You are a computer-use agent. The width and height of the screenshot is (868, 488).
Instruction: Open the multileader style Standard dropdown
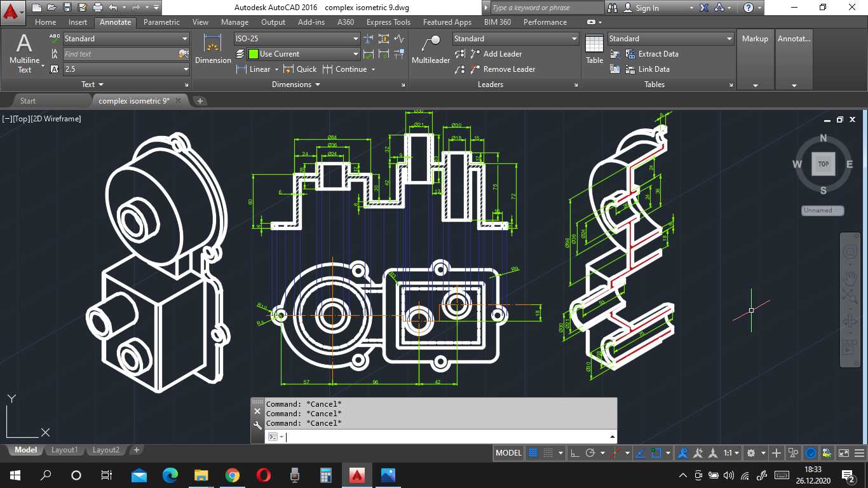point(515,39)
